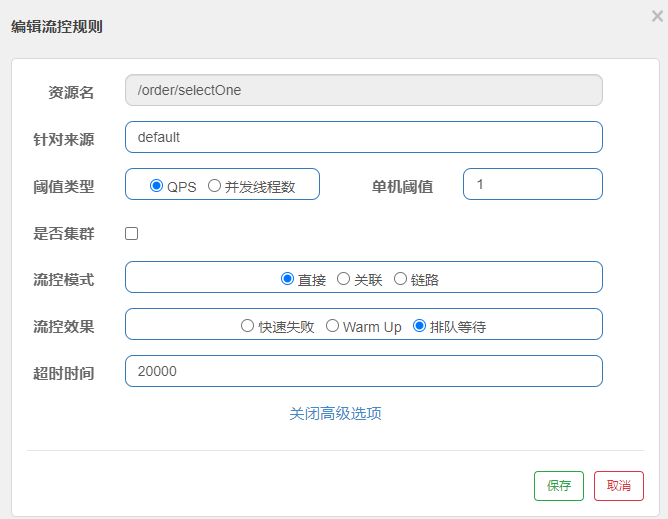
Task: Select the 并发线程数 radio option
Action: pyautogui.click(x=214, y=186)
